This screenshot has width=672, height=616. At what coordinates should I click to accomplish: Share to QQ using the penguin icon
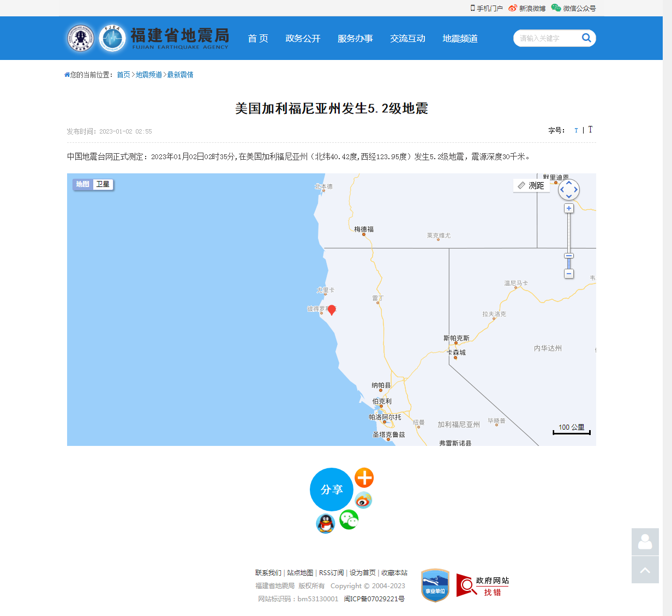coord(326,524)
